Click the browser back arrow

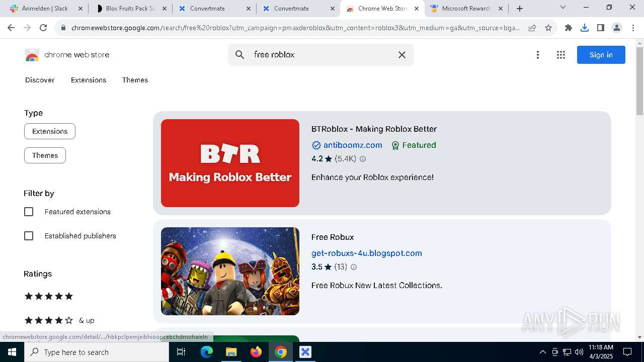[12, 28]
